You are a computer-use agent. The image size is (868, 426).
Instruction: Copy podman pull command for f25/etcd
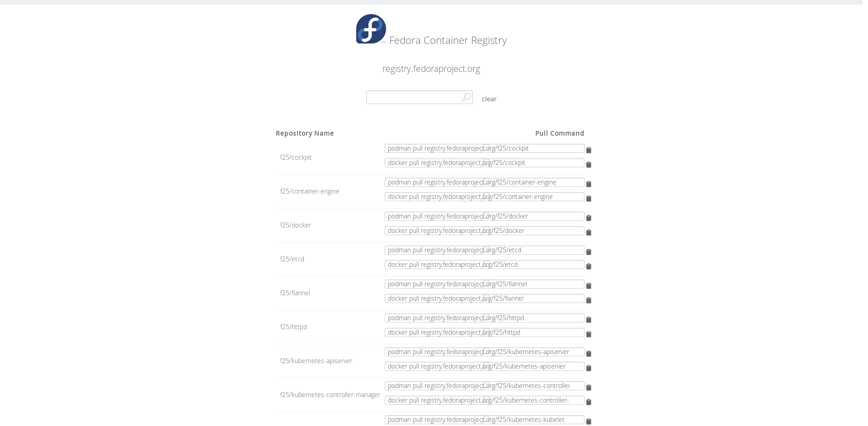pos(589,252)
